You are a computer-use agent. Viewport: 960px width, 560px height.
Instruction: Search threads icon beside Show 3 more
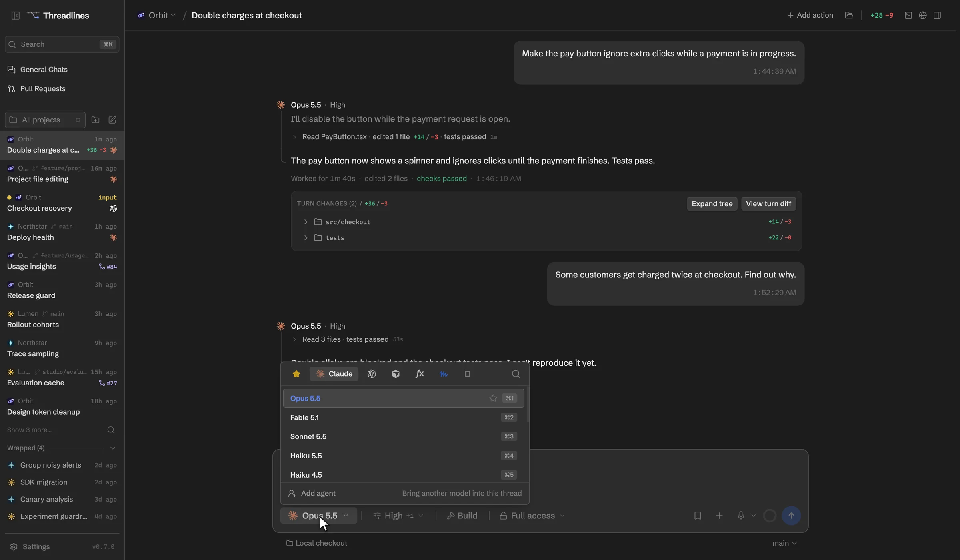111,430
